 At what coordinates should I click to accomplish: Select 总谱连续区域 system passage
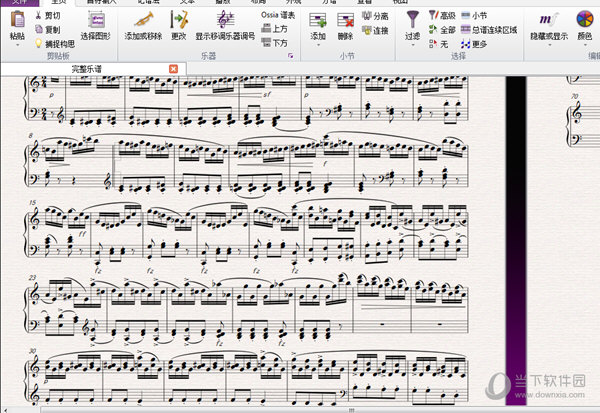pos(489,29)
